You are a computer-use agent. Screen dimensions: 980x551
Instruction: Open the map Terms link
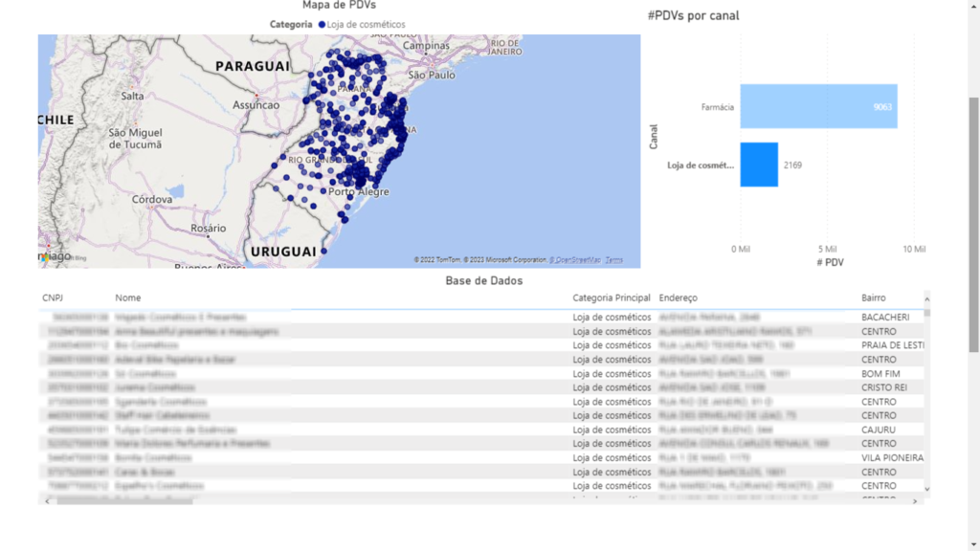pos(613,260)
